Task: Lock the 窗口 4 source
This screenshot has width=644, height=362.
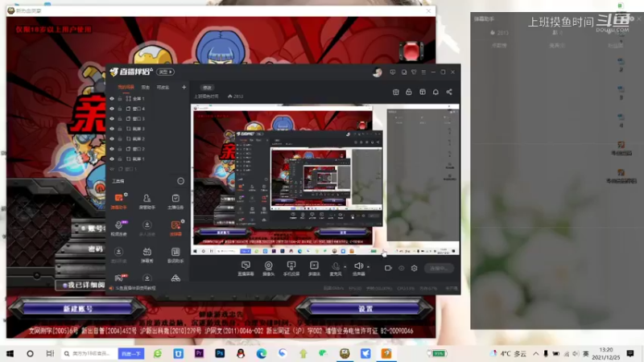Action: (120, 109)
